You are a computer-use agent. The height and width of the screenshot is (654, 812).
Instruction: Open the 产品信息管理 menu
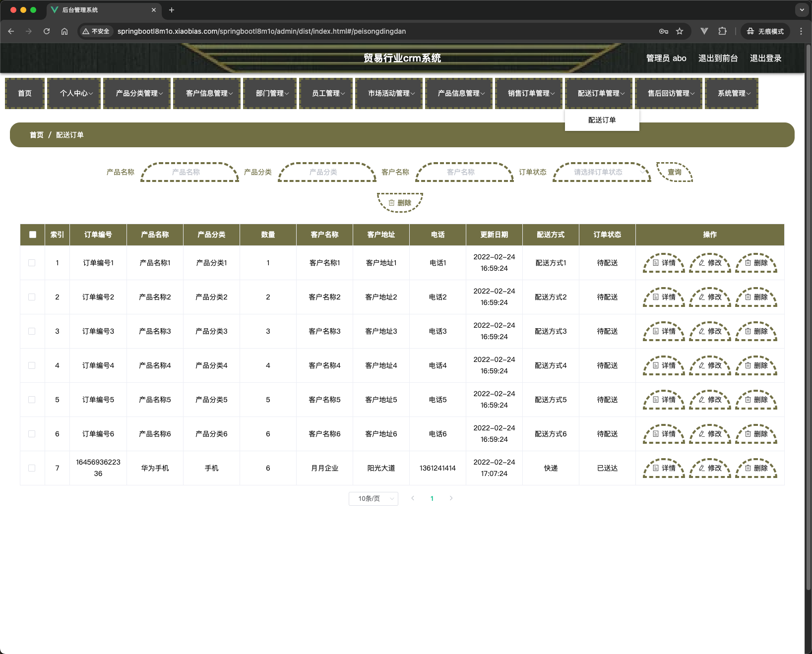459,93
